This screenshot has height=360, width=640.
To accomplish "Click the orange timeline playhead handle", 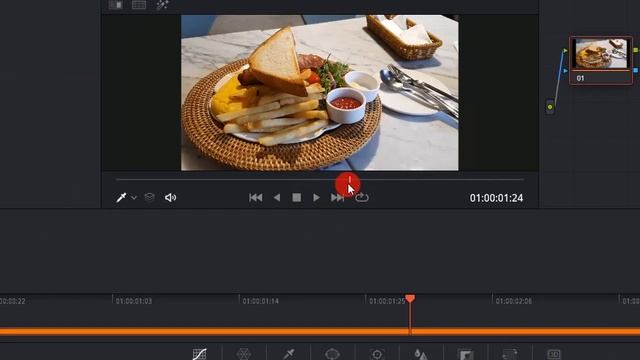I will coord(410,299).
